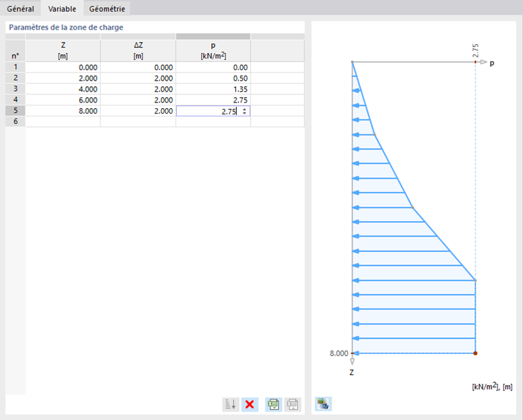Select row number 4 header

pyautogui.click(x=15, y=100)
